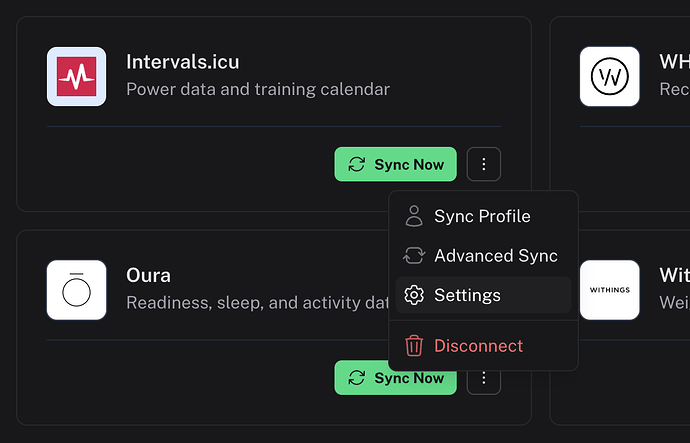Click the Intervals.icu heartbeat logo

coord(77,77)
